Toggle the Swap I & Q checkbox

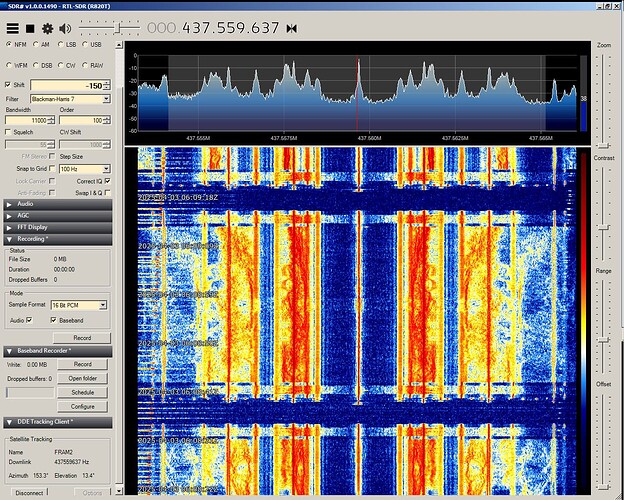pos(107,193)
